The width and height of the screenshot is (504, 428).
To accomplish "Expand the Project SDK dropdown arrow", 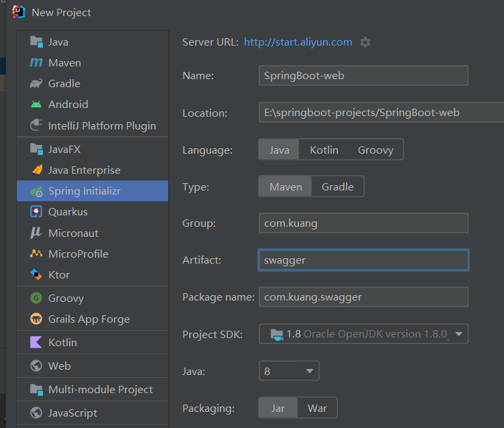I will 459,334.
